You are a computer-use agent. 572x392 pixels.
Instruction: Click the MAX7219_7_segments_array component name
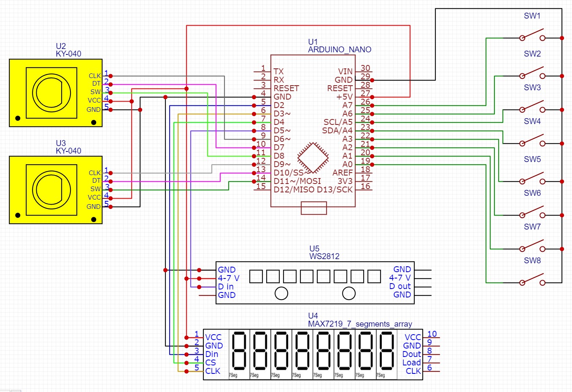pos(360,324)
